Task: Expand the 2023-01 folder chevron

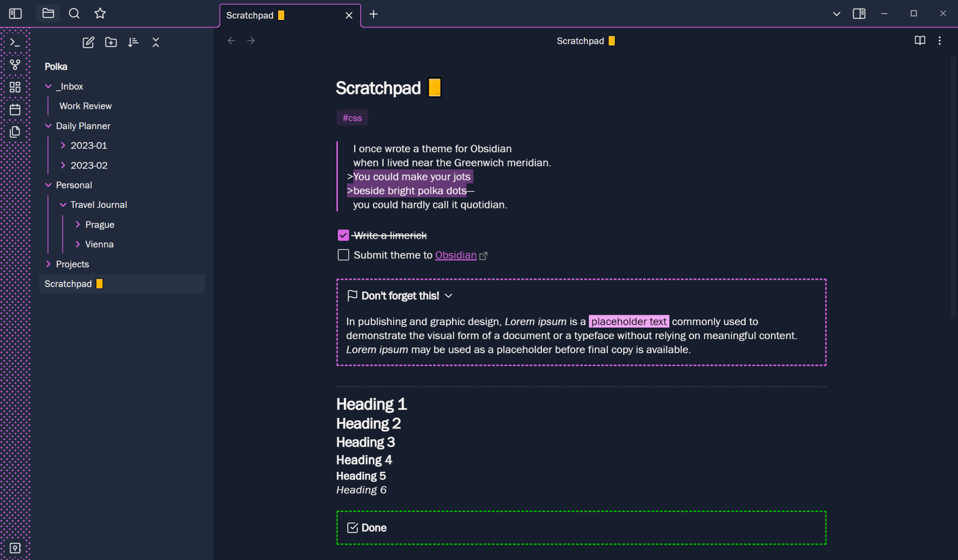Action: [x=63, y=146]
